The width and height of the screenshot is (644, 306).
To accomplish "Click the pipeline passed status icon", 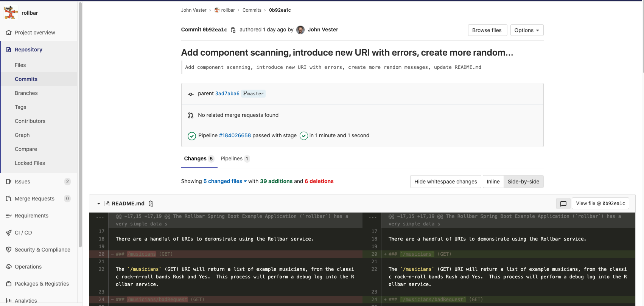I will pos(192,136).
